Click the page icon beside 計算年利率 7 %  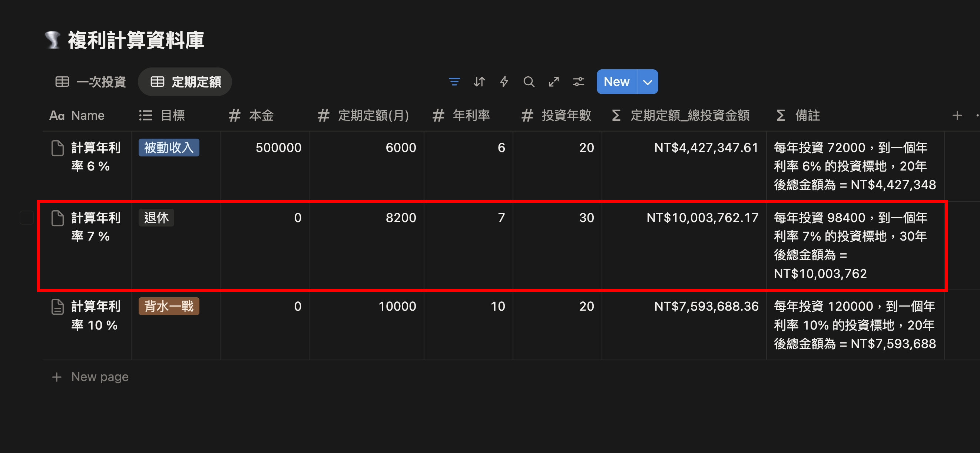tap(57, 218)
